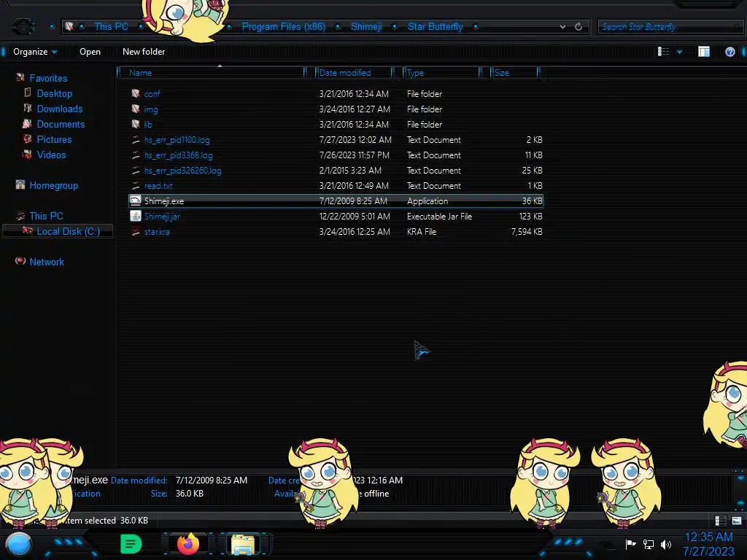Image resolution: width=747 pixels, height=560 pixels.
Task: Select the img folder name
Action: pyautogui.click(x=150, y=109)
